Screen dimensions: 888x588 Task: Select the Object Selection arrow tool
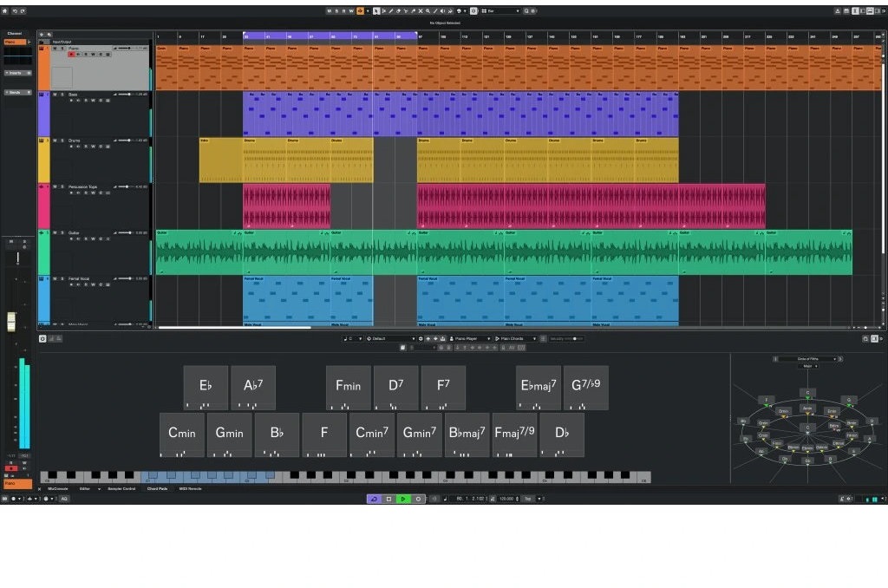click(x=376, y=10)
